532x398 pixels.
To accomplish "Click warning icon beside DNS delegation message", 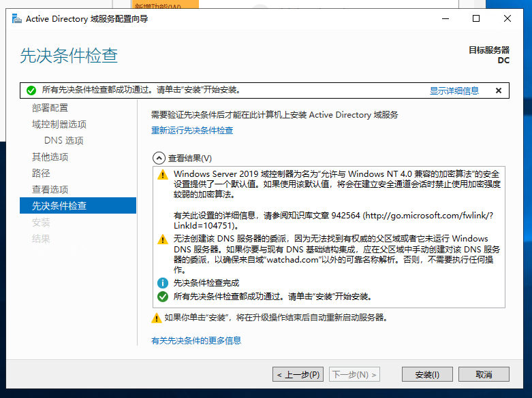I will click(x=162, y=239).
